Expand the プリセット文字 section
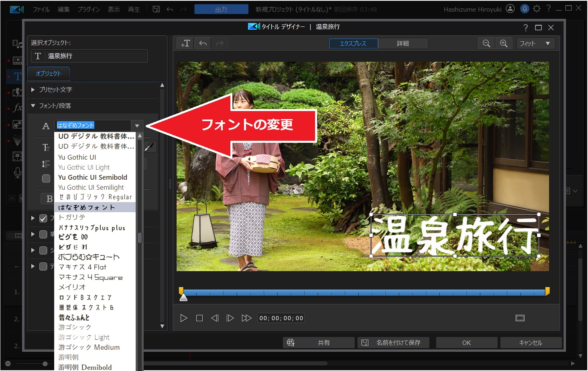The height and width of the screenshot is (371, 588). point(33,89)
